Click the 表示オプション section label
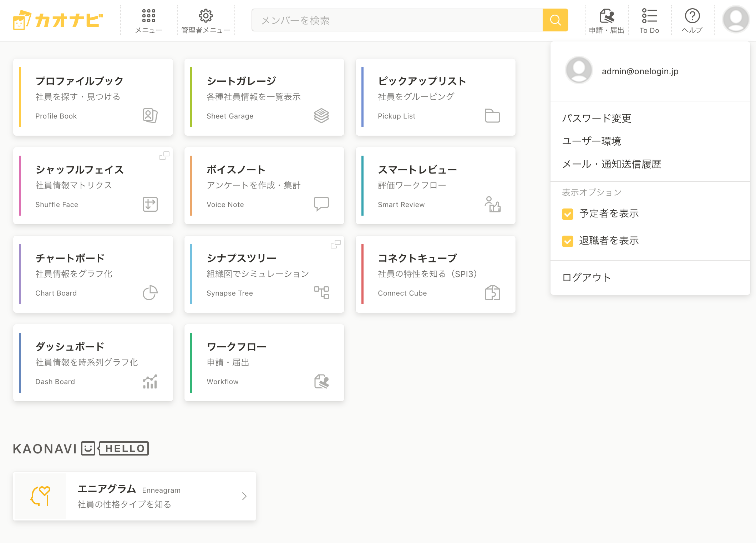756x543 pixels. pyautogui.click(x=592, y=192)
